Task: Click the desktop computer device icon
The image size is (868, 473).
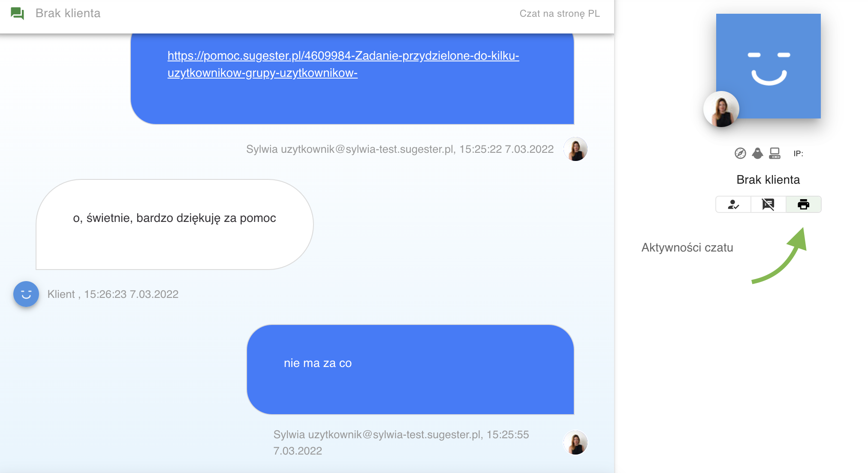Action: pyautogui.click(x=775, y=153)
